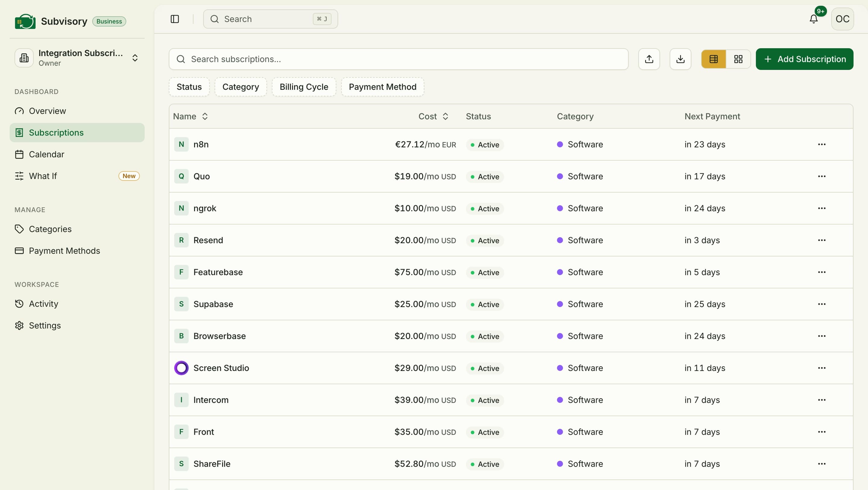This screenshot has height=490, width=868.
Task: Click the $52.80/mo USD cost cell
Action: click(425, 464)
